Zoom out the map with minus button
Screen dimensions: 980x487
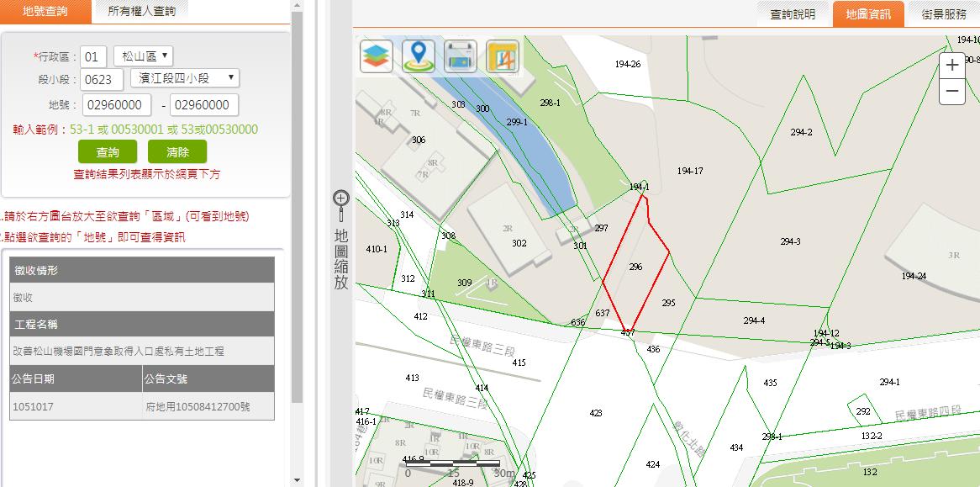tap(951, 91)
